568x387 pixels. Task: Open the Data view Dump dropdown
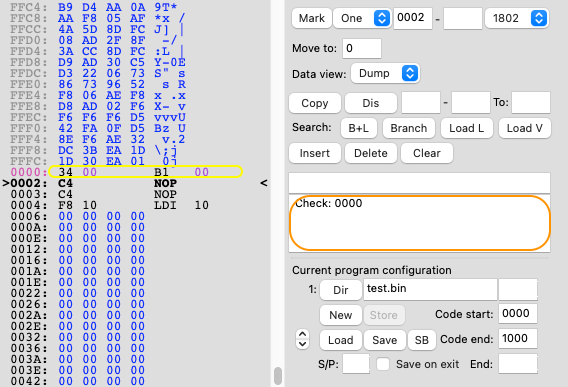(385, 74)
